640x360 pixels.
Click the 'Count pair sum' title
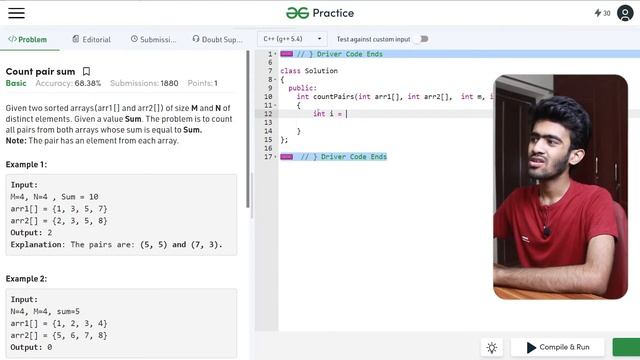click(x=40, y=71)
